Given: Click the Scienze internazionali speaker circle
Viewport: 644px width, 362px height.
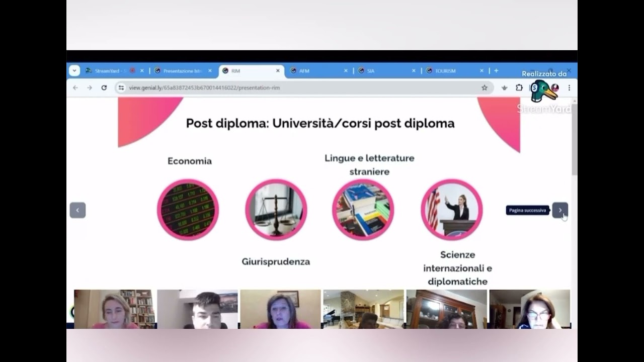Looking at the screenshot, I should click(x=451, y=210).
